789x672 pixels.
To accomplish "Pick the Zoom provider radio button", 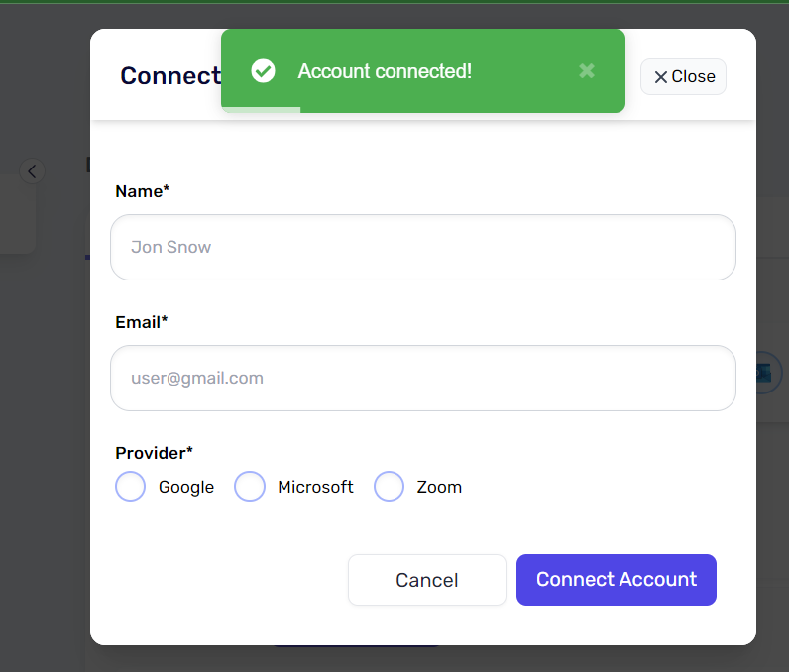I will (x=389, y=487).
